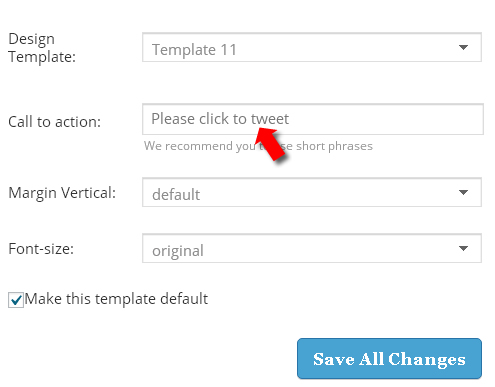
Task: Click the 'Make this template default' label text
Action: (116, 299)
